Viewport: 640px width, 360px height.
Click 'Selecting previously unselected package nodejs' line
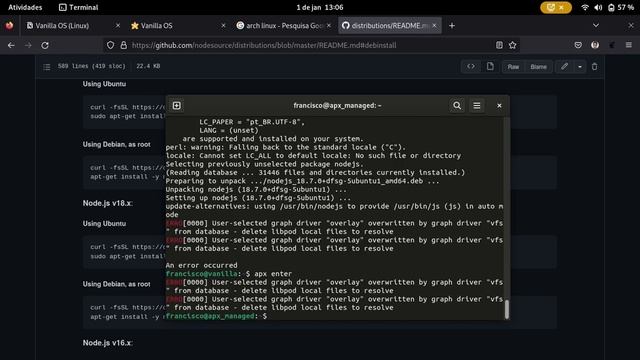264,164
